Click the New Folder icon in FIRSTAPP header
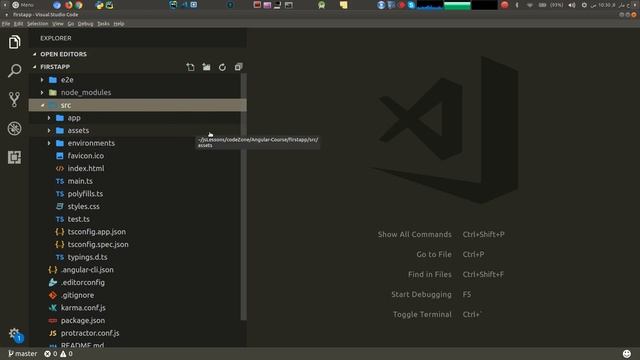The width and height of the screenshot is (640, 360). [x=207, y=67]
